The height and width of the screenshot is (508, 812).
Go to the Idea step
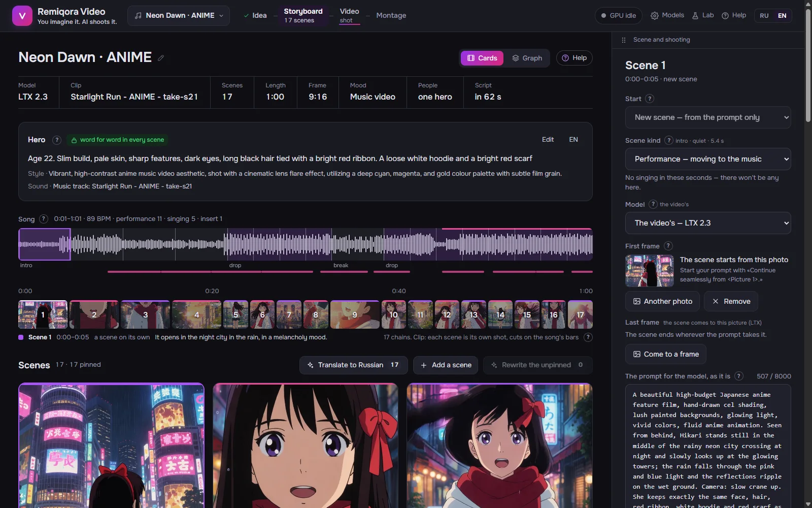pyautogui.click(x=255, y=15)
